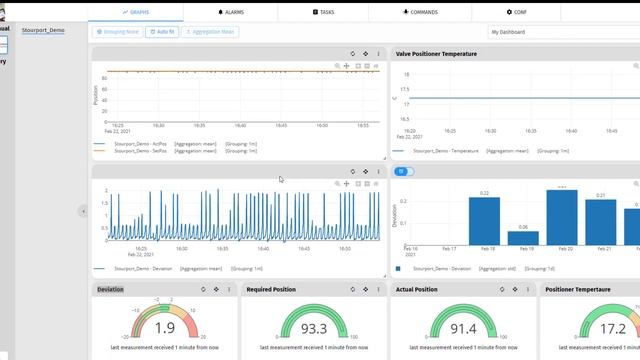Refresh the Actual Position gauge panel
Viewport: 640px width, 360px height.
(502, 289)
